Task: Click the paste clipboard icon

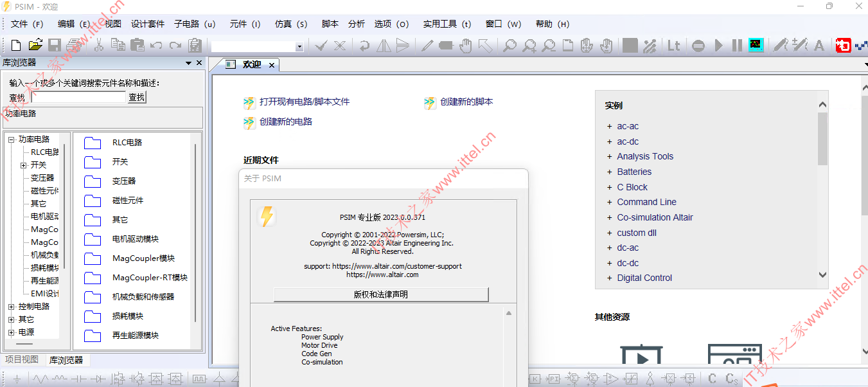Action: click(137, 45)
